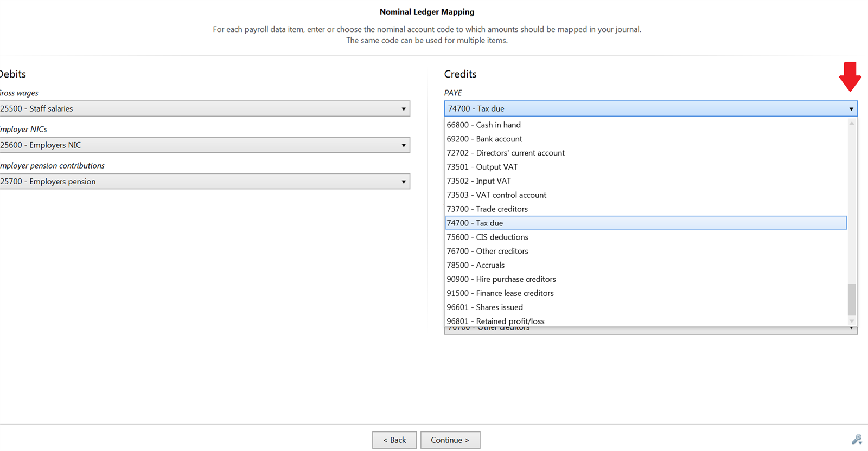This screenshot has width=868, height=451.
Task: Select 73502 - Input VAT
Action: point(646,181)
